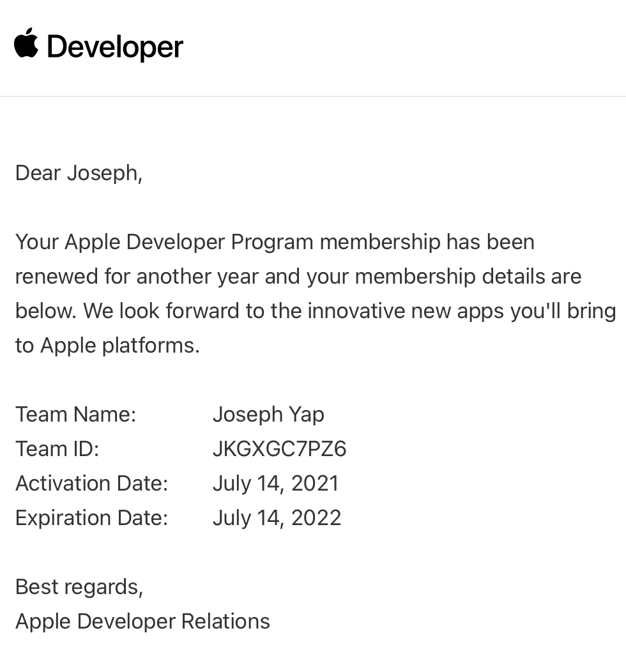Click the 'to Apple platforms.' line

pyautogui.click(x=107, y=346)
